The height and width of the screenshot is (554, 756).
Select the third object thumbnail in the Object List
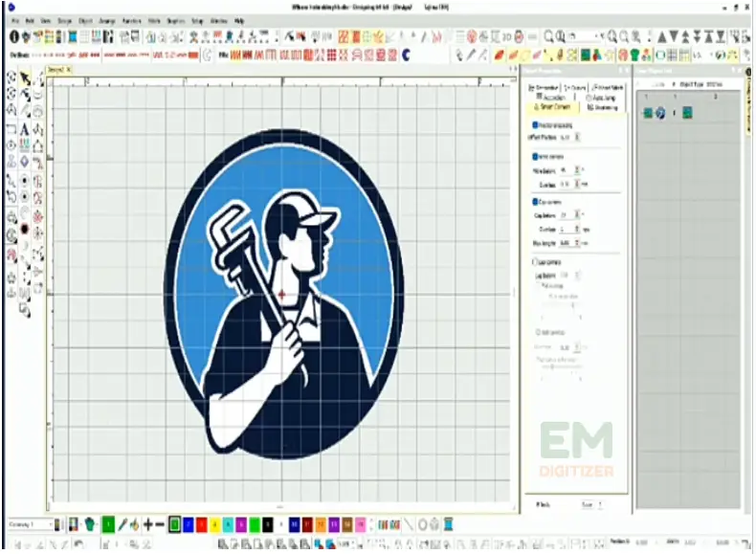(x=687, y=113)
